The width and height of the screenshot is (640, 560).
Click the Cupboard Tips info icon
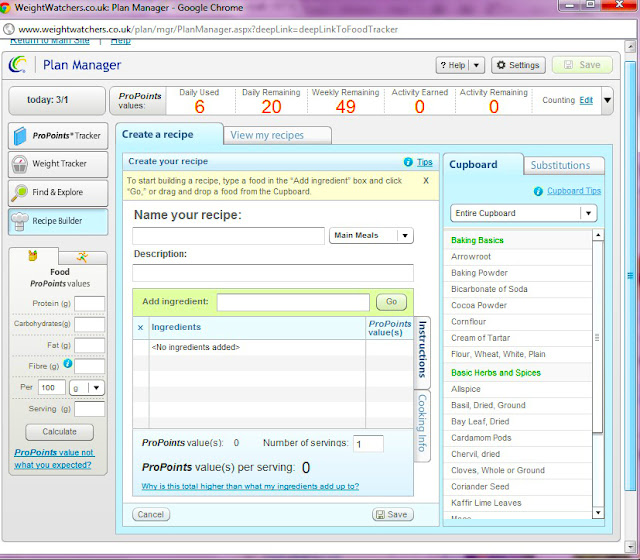pos(538,191)
